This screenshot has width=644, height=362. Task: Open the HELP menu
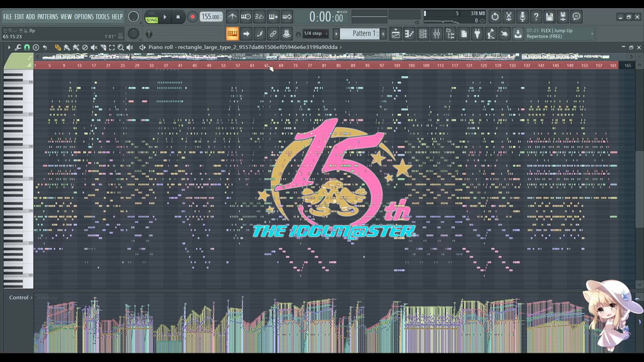tap(117, 17)
